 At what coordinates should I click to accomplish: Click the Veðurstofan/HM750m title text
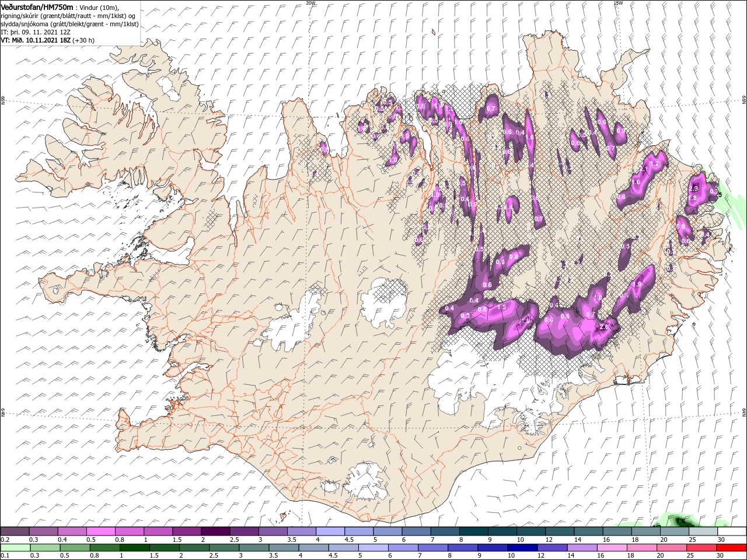tap(37, 6)
